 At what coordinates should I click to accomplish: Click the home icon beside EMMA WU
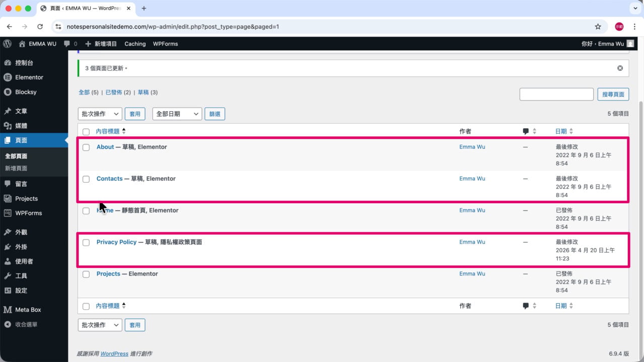(x=22, y=44)
